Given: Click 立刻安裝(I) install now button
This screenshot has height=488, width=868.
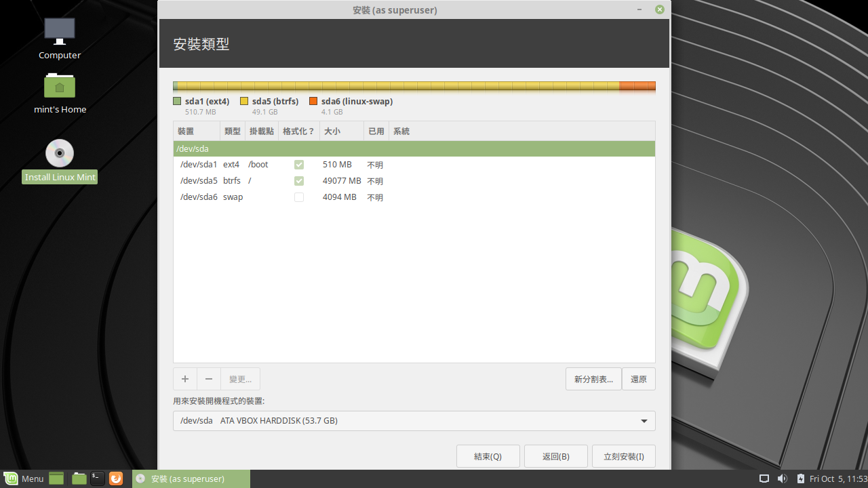Looking at the screenshot, I should (x=624, y=456).
